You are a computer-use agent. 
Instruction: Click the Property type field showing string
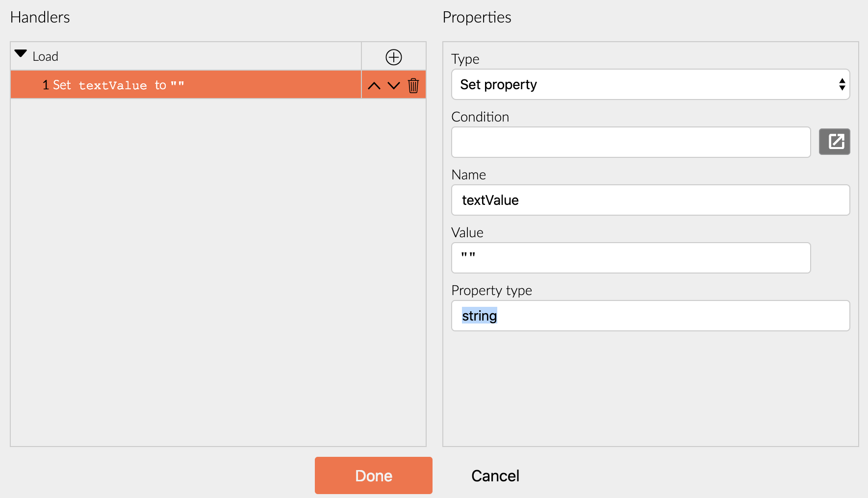(x=650, y=316)
